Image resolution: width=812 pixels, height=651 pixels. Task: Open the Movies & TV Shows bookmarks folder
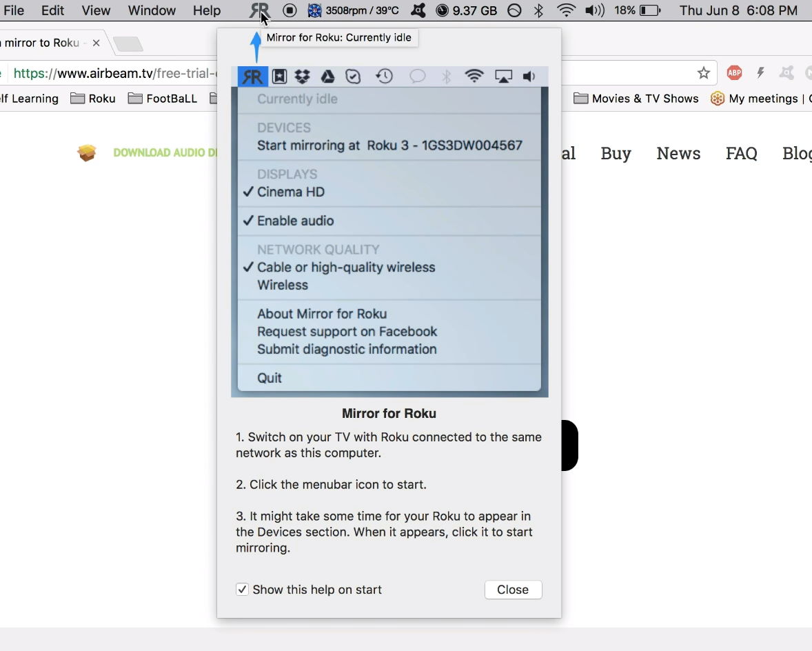click(636, 99)
